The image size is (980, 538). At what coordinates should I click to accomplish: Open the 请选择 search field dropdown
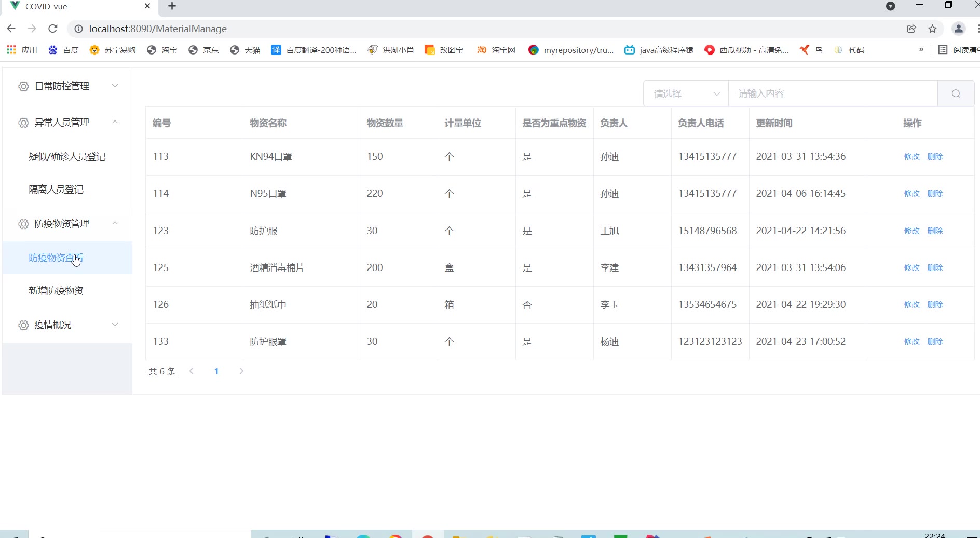point(686,93)
